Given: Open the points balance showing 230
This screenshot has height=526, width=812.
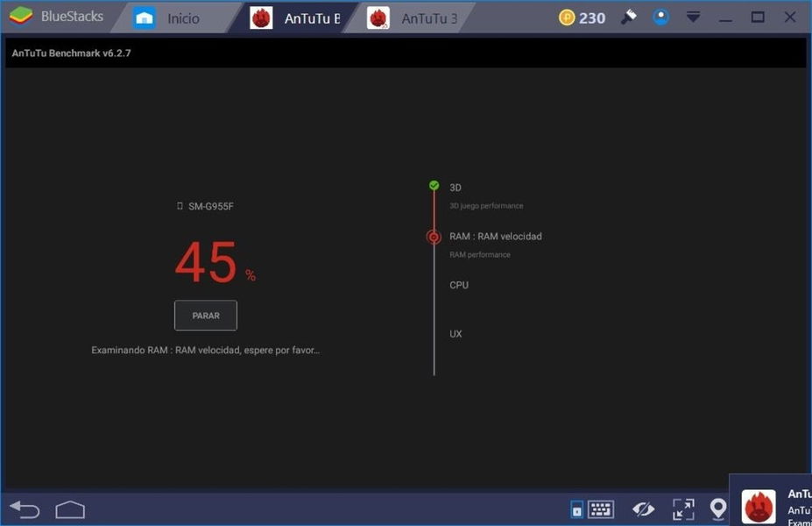Looking at the screenshot, I should click(592, 18).
